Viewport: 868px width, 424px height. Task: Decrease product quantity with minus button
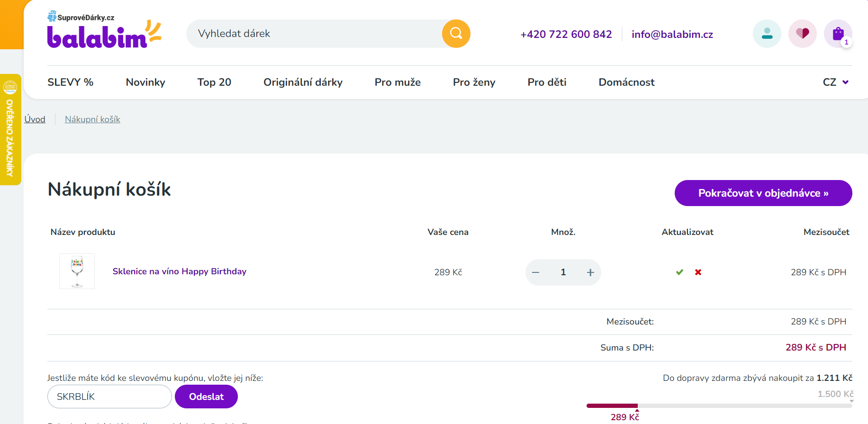coord(536,272)
